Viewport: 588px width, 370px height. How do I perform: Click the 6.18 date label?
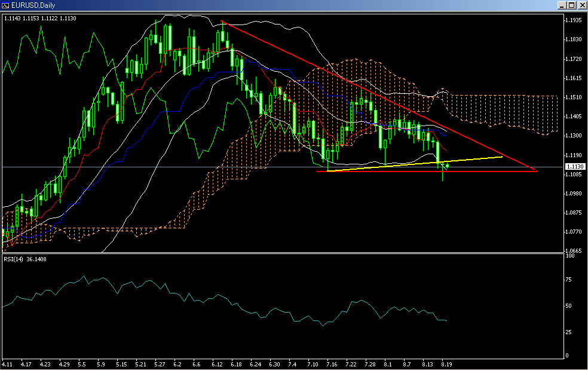pyautogui.click(x=236, y=365)
